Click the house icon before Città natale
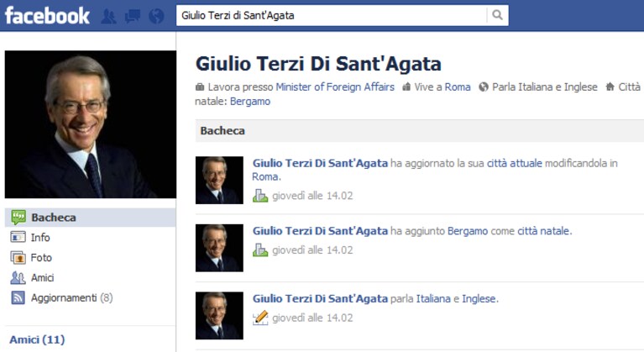This screenshot has height=352, width=644. (610, 87)
